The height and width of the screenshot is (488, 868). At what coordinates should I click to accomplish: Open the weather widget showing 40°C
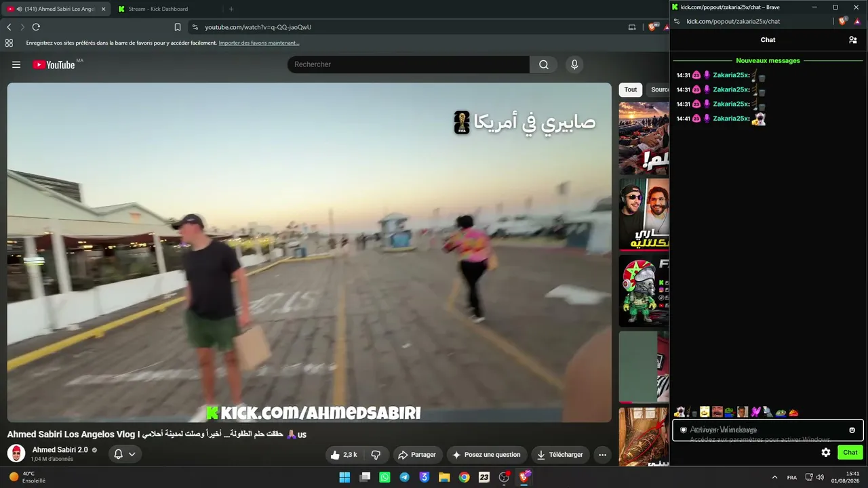(27, 477)
